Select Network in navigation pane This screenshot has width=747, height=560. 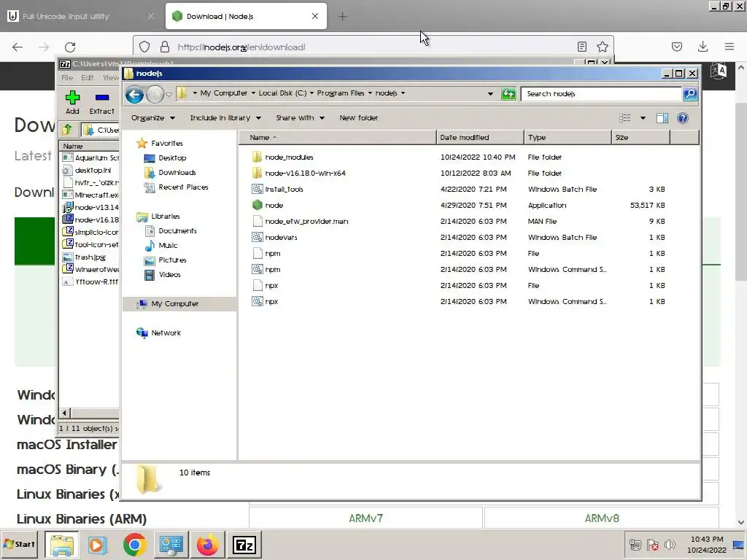(x=158, y=332)
